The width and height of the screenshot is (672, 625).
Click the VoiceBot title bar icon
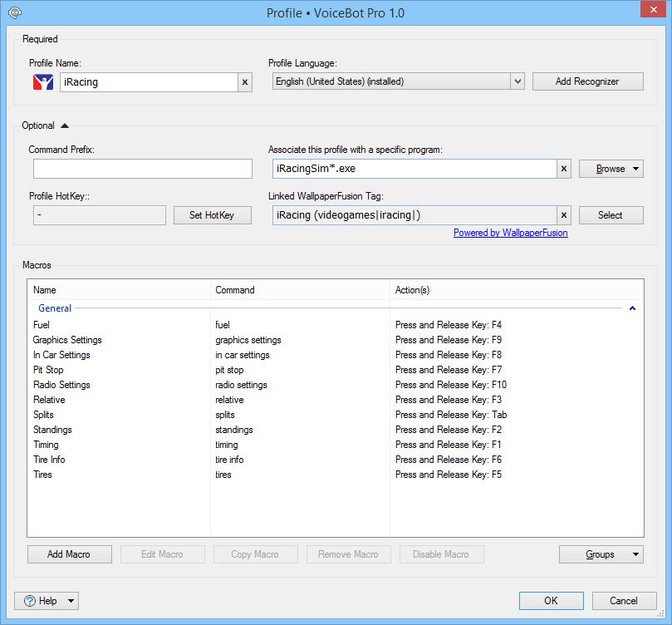coord(14,12)
